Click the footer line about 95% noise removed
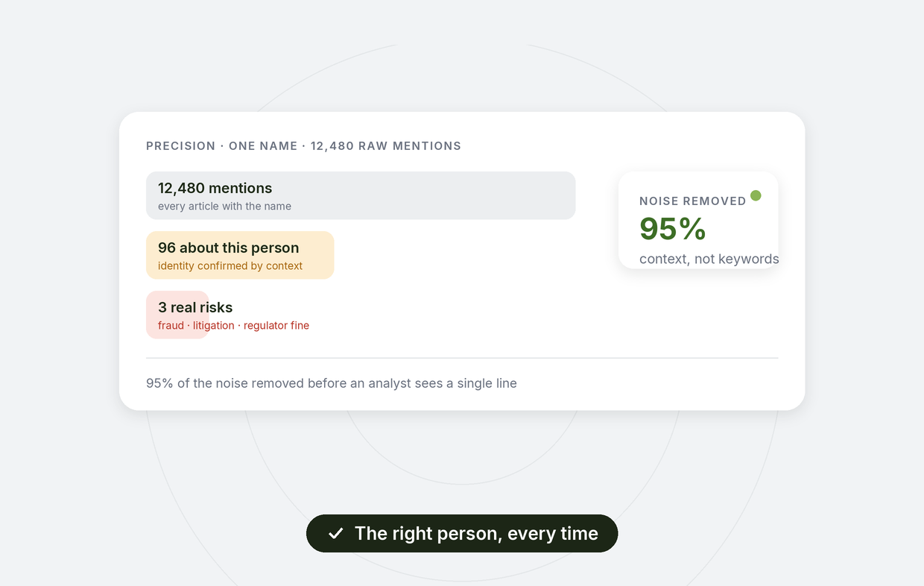This screenshot has width=924, height=586. pyautogui.click(x=332, y=383)
